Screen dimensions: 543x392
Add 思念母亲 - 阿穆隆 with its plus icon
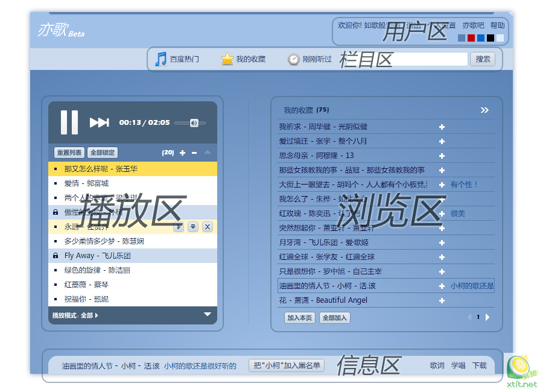442,156
